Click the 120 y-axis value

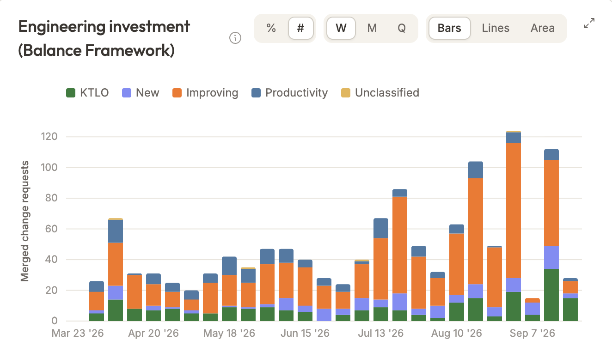pos(49,137)
